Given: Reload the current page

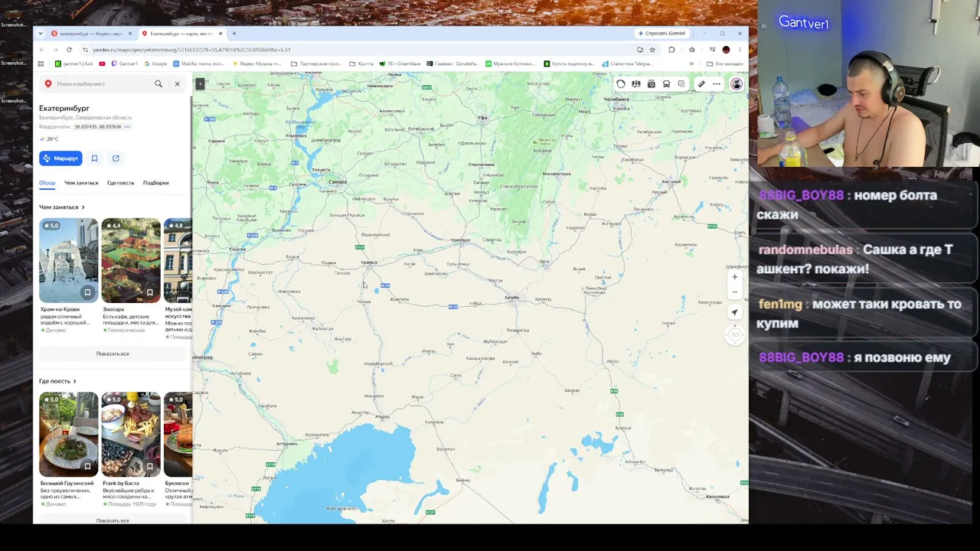Looking at the screenshot, I should click(x=69, y=50).
